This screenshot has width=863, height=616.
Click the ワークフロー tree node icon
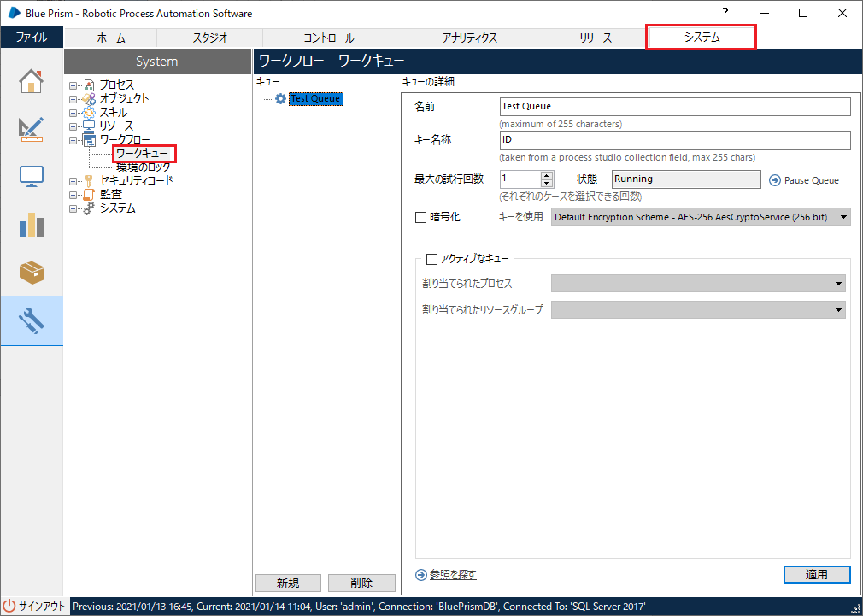(x=89, y=140)
